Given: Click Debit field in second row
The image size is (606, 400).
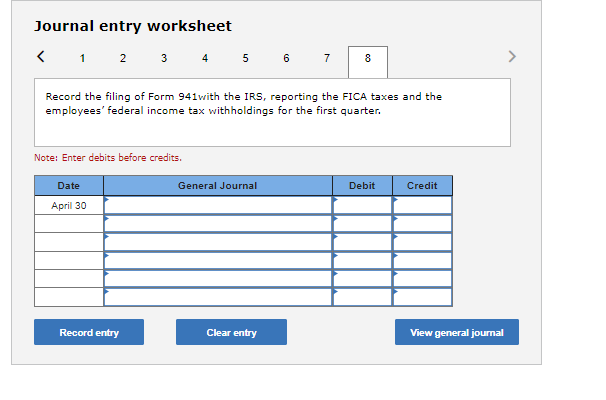Looking at the screenshot, I should coord(363,223).
